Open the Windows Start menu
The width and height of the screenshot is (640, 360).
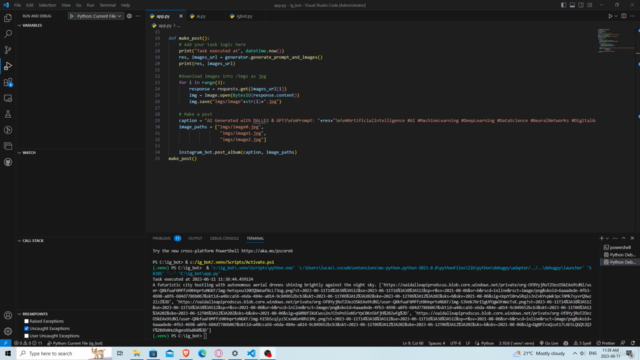point(8,353)
